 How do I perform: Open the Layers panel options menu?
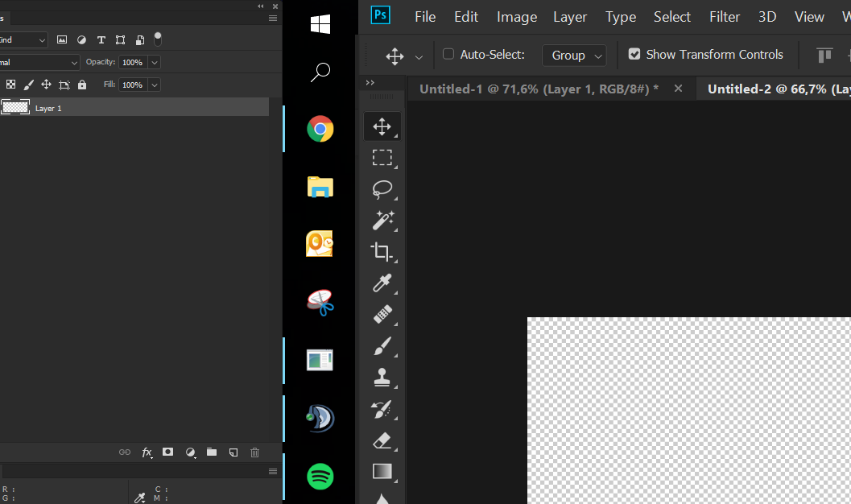(273, 19)
